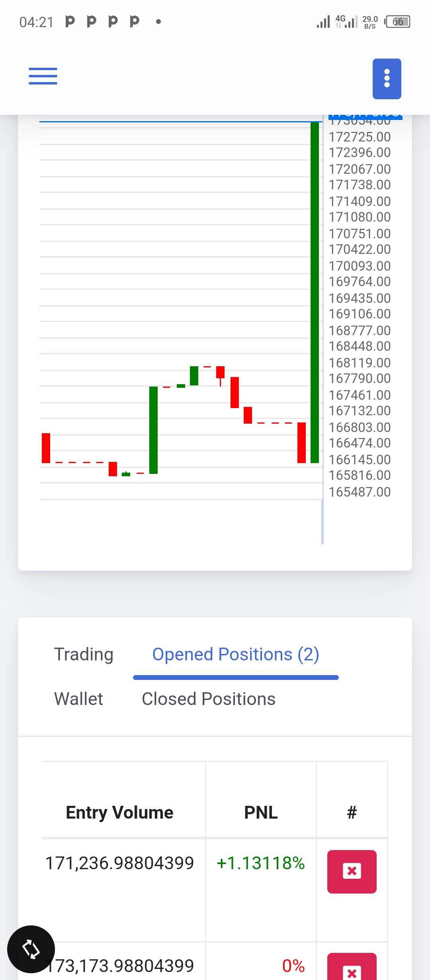
Task: Open the blue three-dot options menu
Action: point(387,79)
